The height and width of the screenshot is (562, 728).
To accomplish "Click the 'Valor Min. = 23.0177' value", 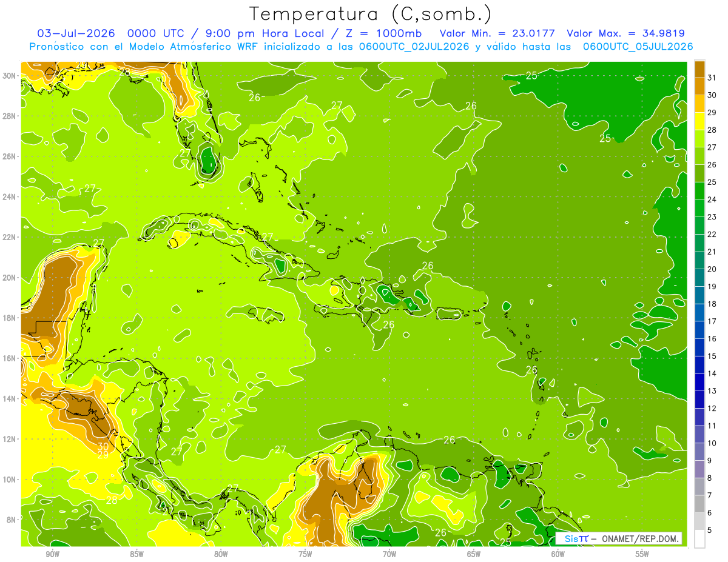I will click(497, 33).
